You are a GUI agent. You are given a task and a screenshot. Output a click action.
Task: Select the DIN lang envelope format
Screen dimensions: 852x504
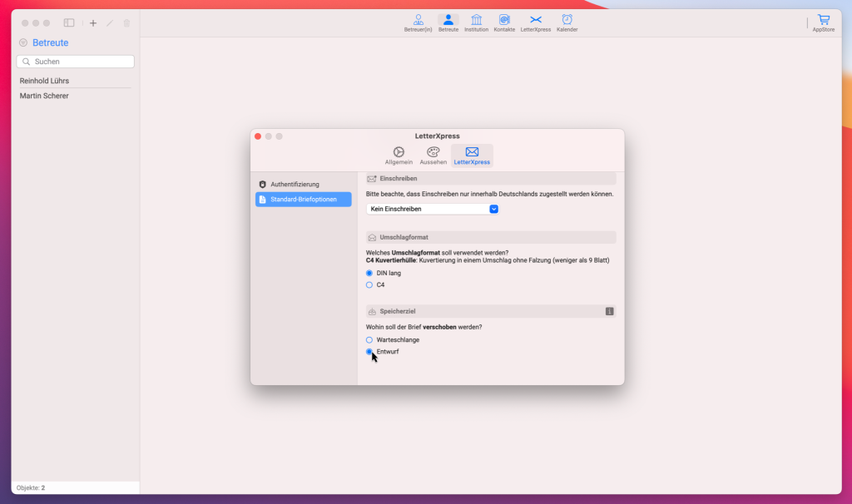[369, 273]
